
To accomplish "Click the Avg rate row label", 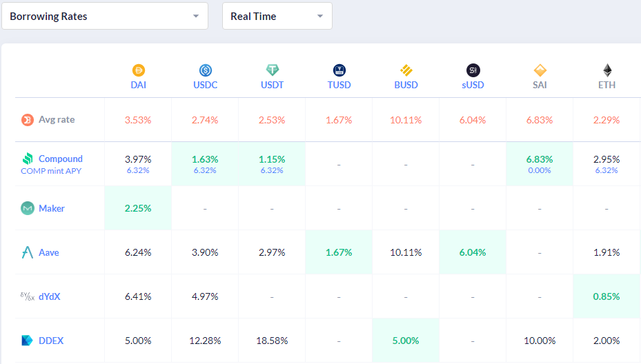I will 57,120.
